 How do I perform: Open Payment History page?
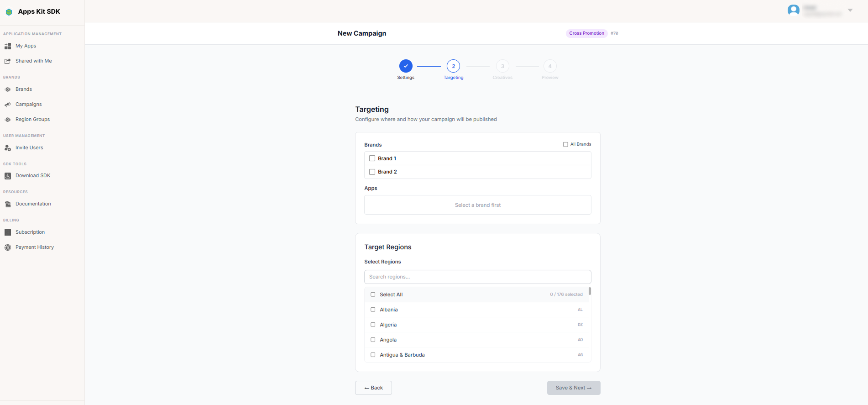(35, 247)
